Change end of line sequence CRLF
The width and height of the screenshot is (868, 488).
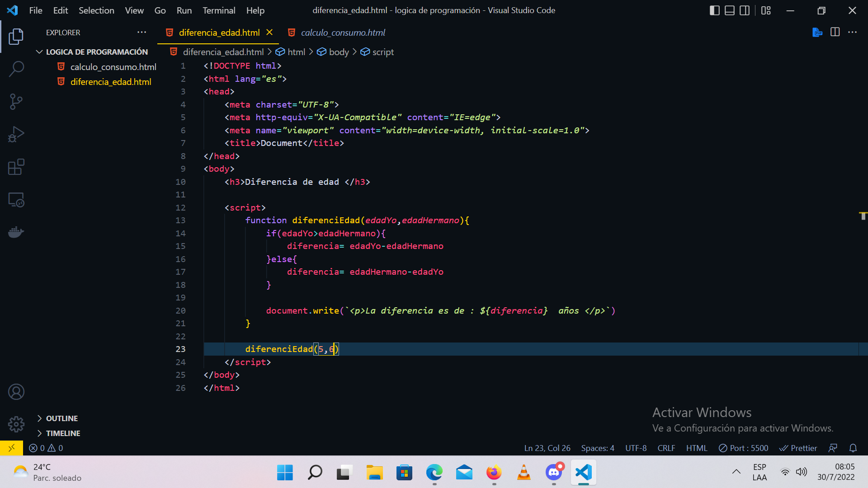click(666, 448)
